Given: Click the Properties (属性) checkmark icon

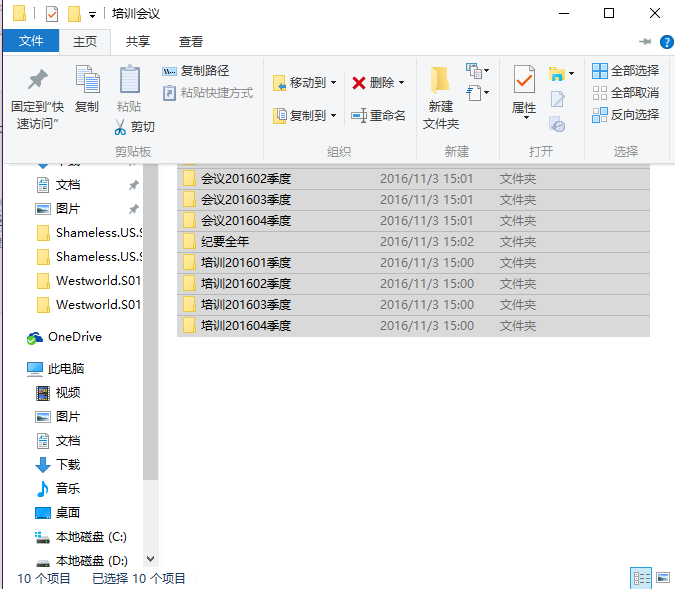Looking at the screenshot, I should pyautogui.click(x=524, y=80).
